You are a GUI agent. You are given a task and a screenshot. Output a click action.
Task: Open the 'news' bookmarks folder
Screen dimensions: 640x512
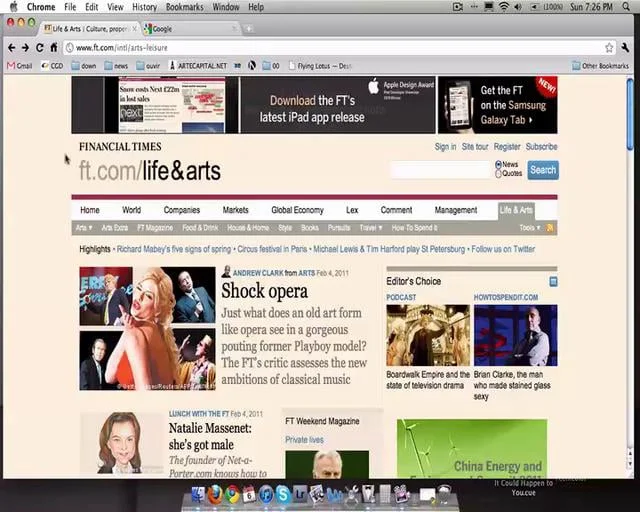pos(116,66)
